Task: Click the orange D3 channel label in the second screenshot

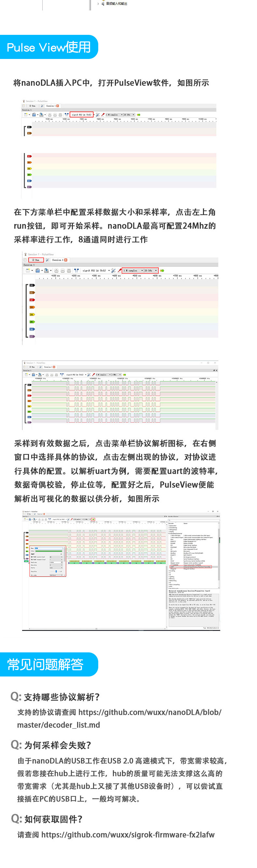Action: 32,307
